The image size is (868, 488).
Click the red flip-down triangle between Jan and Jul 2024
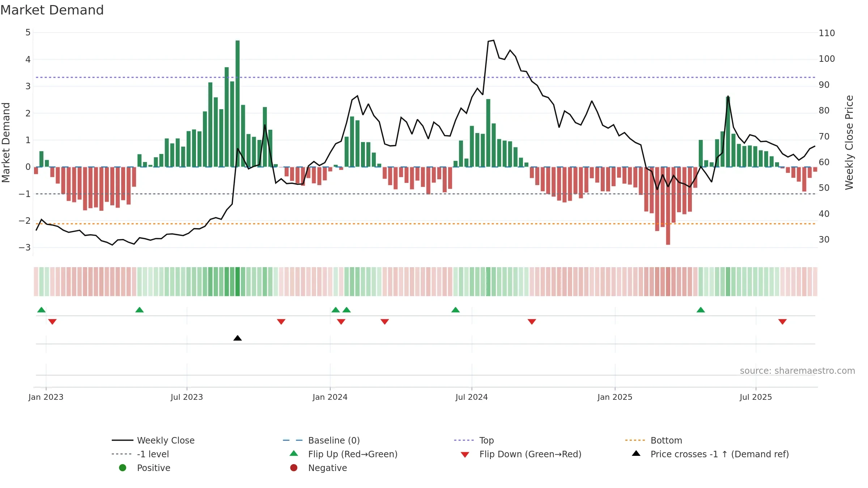click(x=385, y=322)
